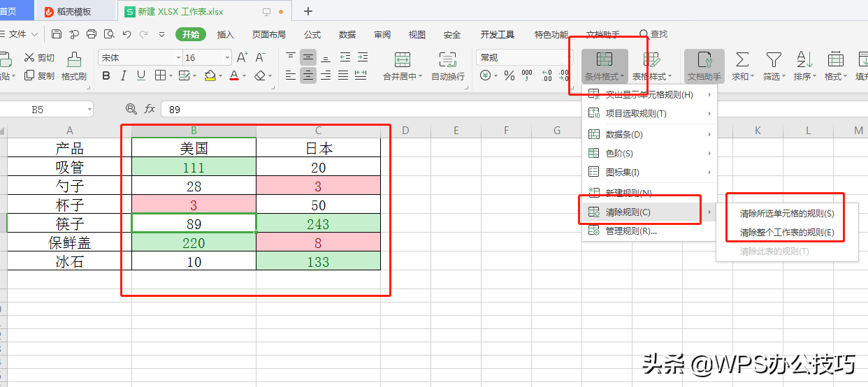
Task: Undo the last action
Action: tap(126, 34)
